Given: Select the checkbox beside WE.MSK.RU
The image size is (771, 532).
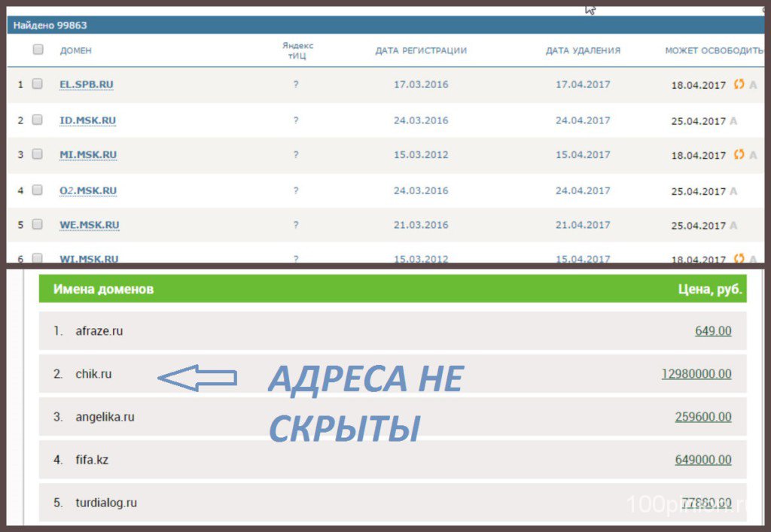Looking at the screenshot, I should [38, 224].
